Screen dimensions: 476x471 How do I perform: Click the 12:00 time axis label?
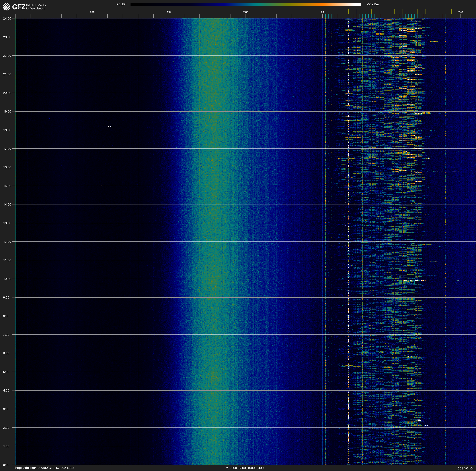pos(7,242)
